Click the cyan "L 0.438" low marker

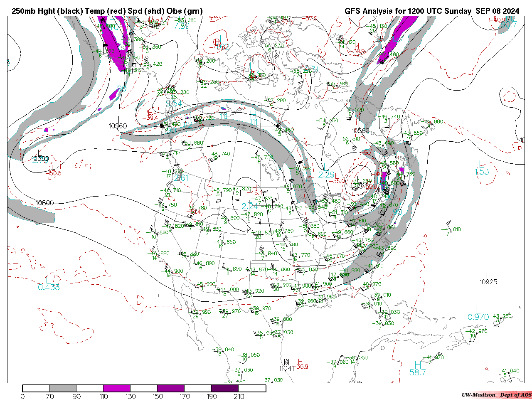click(49, 283)
